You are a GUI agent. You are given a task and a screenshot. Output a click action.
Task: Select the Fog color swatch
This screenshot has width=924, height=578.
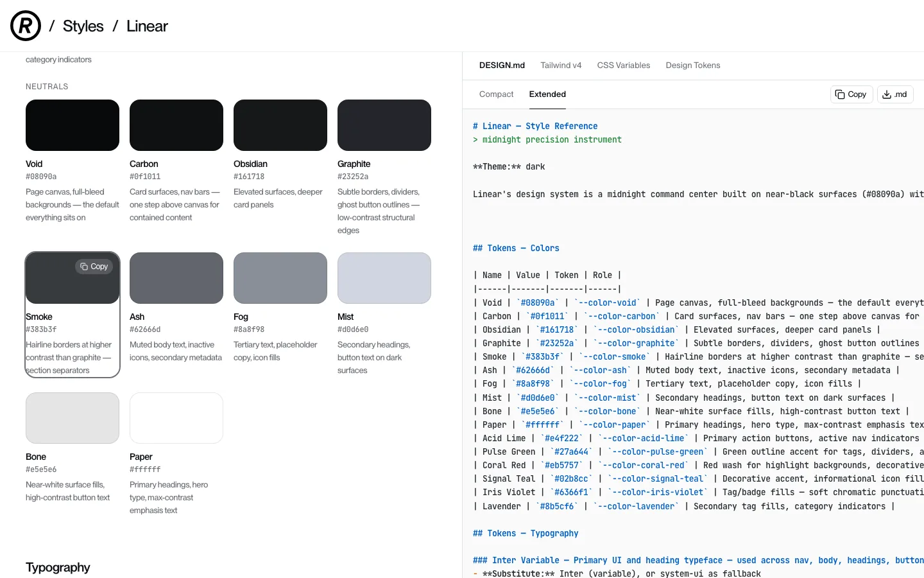point(280,278)
